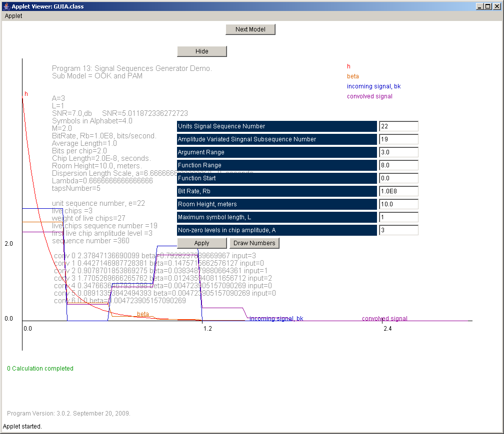Viewport: 504px width, 434px height.
Task: Click the Apply button
Action: [201, 243]
